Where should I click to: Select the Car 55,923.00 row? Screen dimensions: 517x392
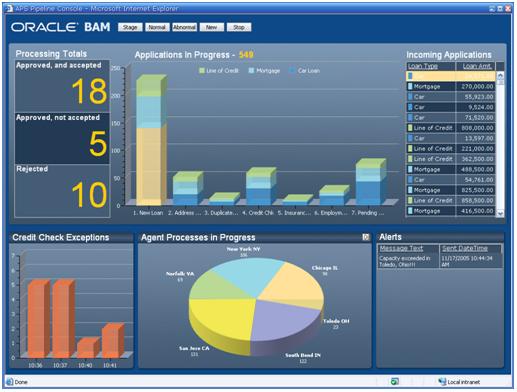tap(450, 97)
